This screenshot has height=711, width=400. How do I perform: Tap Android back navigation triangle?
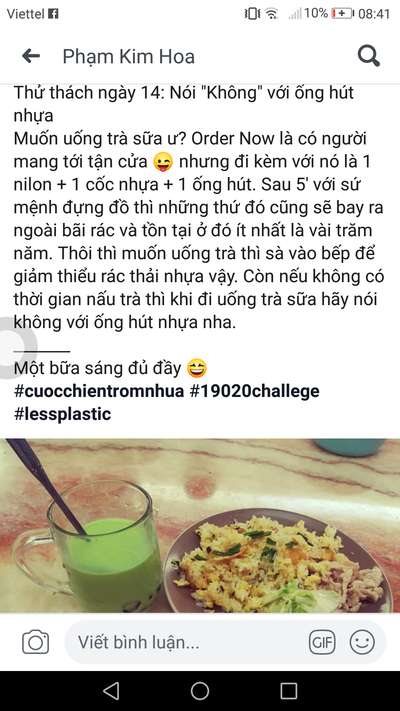[x=111, y=691]
